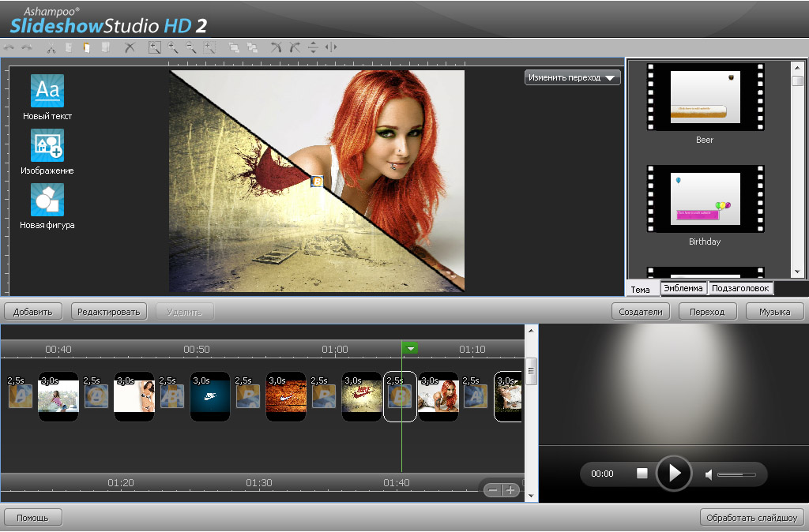Image resolution: width=809 pixels, height=532 pixels.
Task: Select the grunge Nike Air slide on timeline
Action: pos(362,396)
